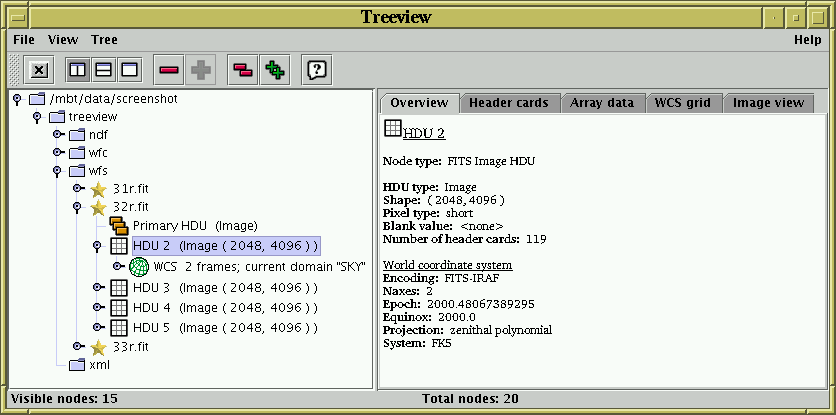836x415 pixels.
Task: Click the exit button in the toolbar
Action: tap(39, 70)
